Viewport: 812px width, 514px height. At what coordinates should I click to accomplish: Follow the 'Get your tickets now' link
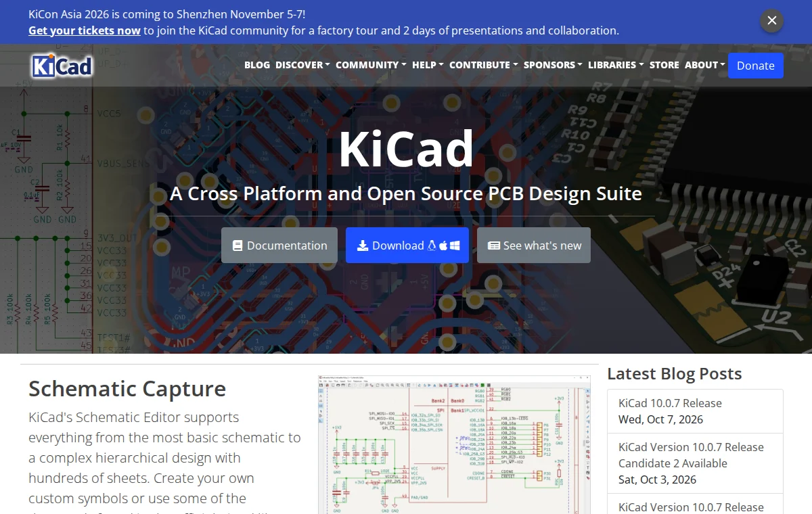85,30
